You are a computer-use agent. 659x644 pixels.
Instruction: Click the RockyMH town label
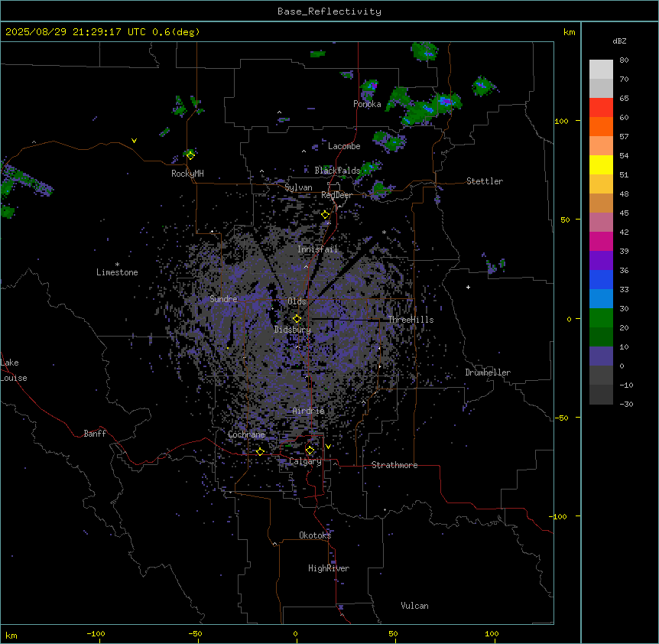(x=187, y=174)
